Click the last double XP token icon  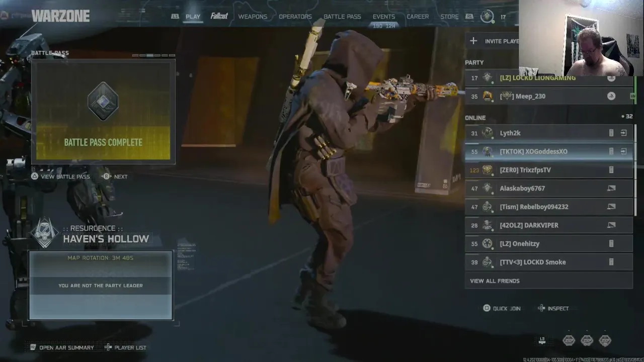(605, 341)
